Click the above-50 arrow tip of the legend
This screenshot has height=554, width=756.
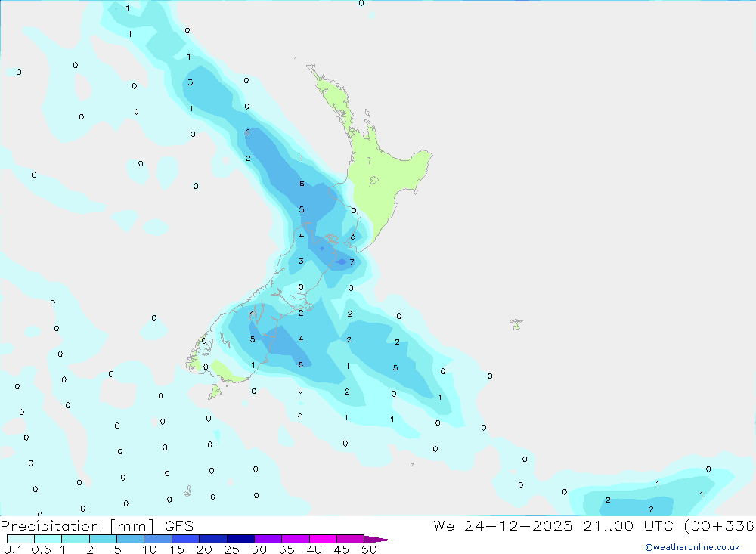click(x=378, y=540)
